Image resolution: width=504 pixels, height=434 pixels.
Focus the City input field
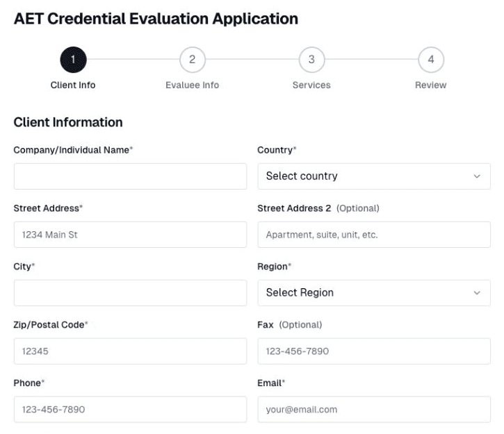(x=130, y=293)
